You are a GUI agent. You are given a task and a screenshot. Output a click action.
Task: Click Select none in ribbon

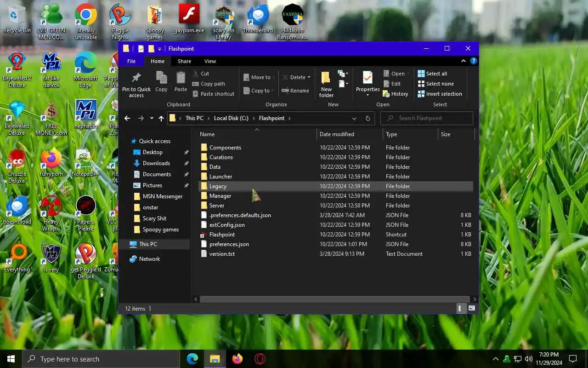coord(435,84)
